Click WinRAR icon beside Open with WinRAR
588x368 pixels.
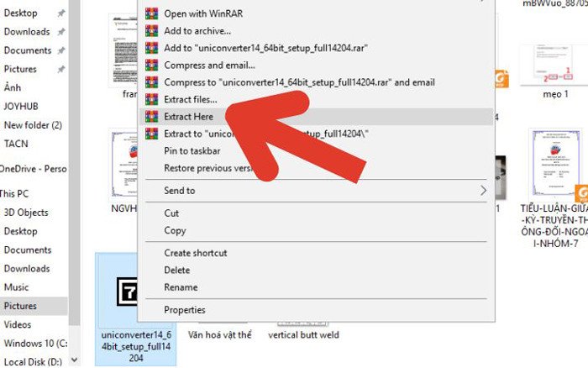151,13
